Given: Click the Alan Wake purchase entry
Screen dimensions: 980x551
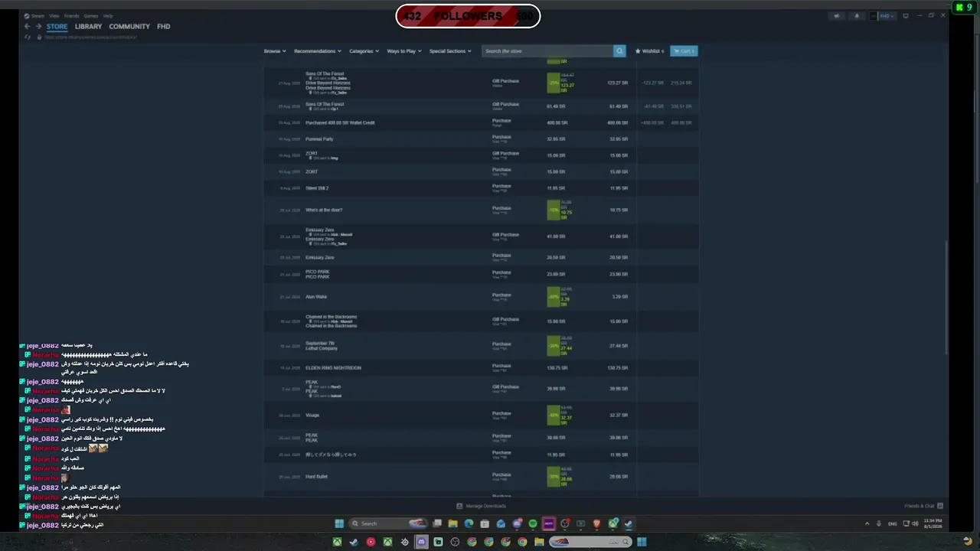Looking at the screenshot, I should (x=316, y=297).
